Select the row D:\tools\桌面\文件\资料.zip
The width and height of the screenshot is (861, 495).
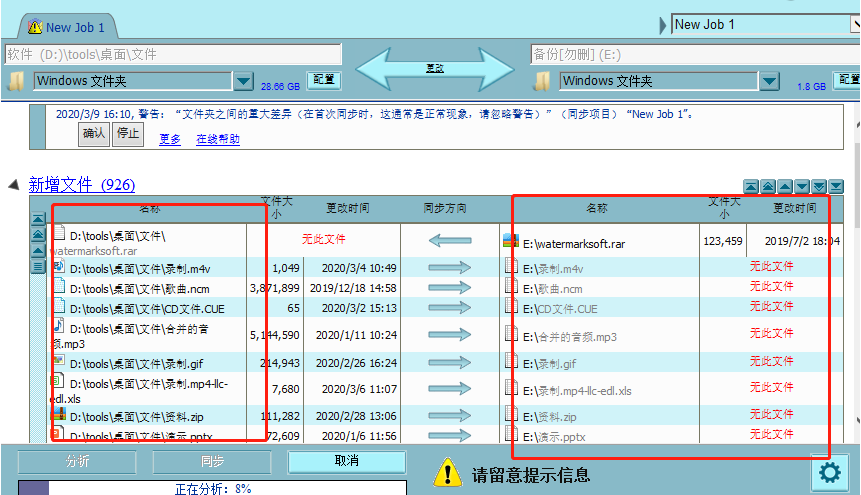pos(136,417)
